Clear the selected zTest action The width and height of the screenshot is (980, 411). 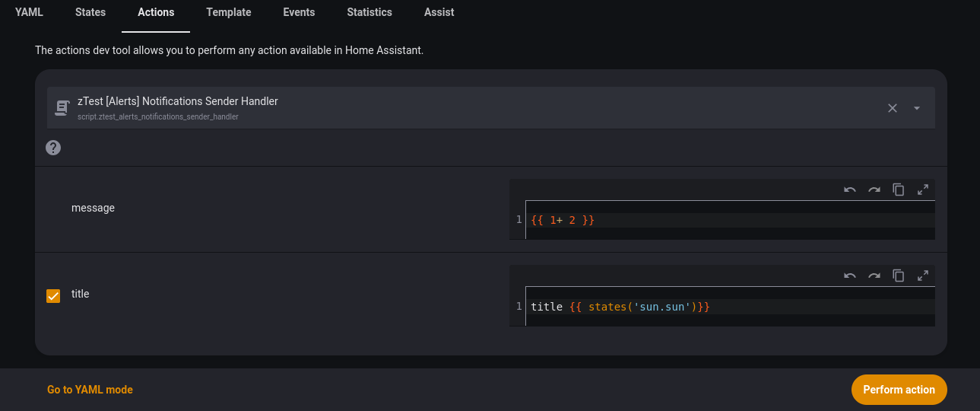(893, 108)
